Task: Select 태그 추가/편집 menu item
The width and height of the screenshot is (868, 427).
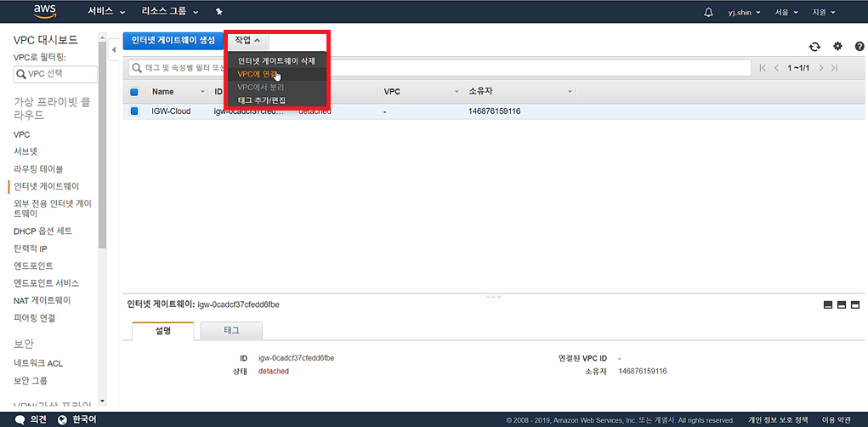Action: tap(275, 100)
